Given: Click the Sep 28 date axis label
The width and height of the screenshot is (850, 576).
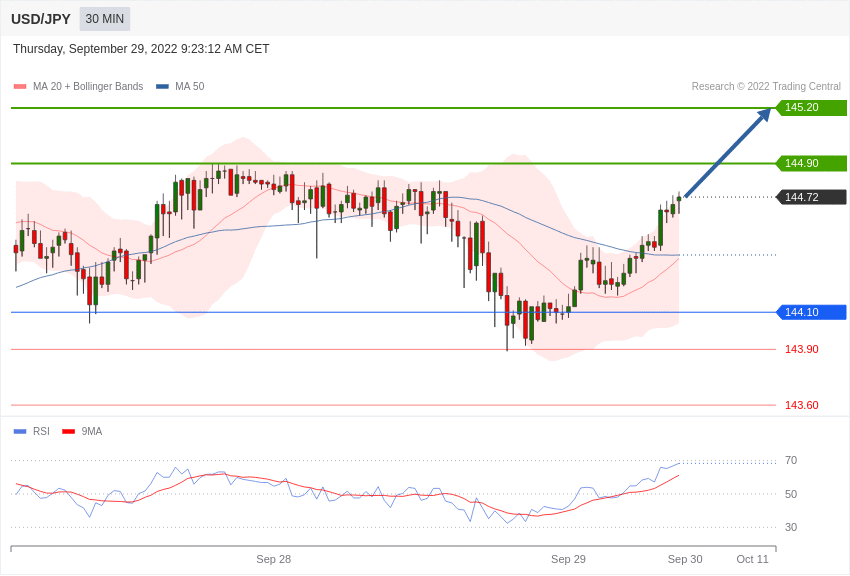Looking at the screenshot, I should (x=273, y=559).
